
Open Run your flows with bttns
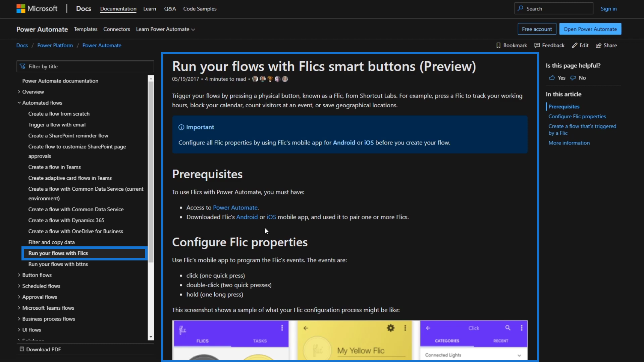click(58, 264)
